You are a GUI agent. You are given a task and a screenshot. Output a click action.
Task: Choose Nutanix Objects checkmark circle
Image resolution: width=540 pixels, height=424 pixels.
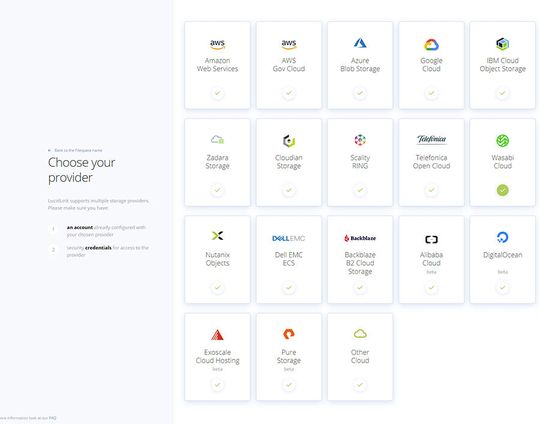click(x=217, y=287)
